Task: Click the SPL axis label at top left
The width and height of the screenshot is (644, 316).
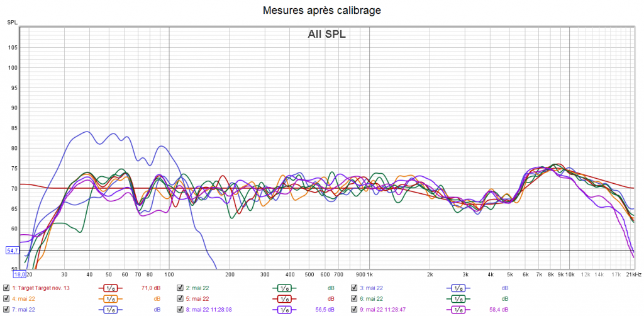Action: pos(12,23)
